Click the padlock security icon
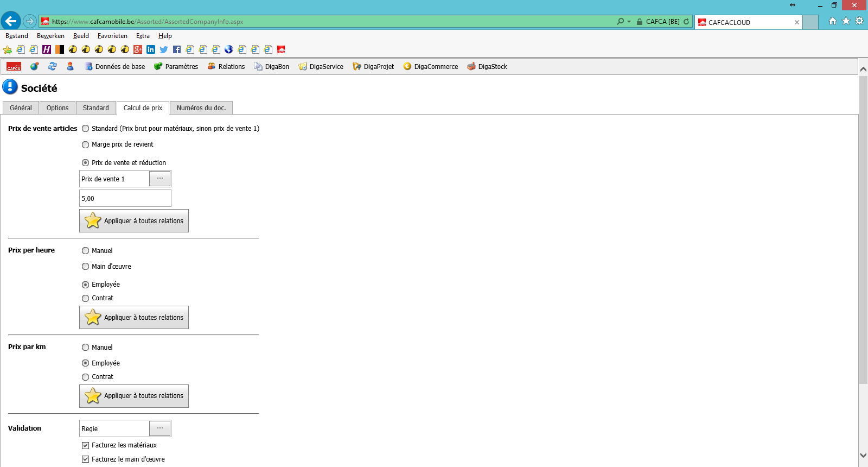Image resolution: width=868 pixels, height=467 pixels. [640, 22]
